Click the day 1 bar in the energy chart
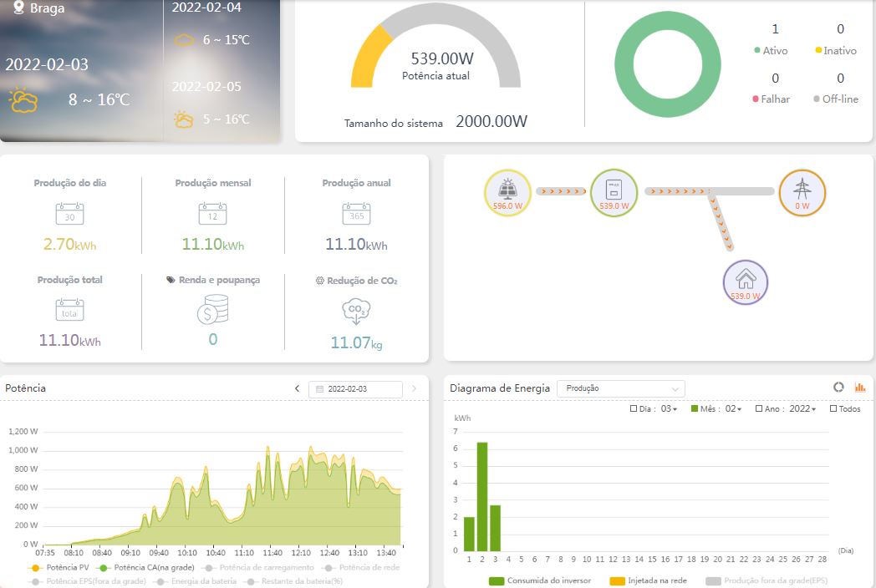Image resolution: width=876 pixels, height=588 pixels. tap(469, 534)
